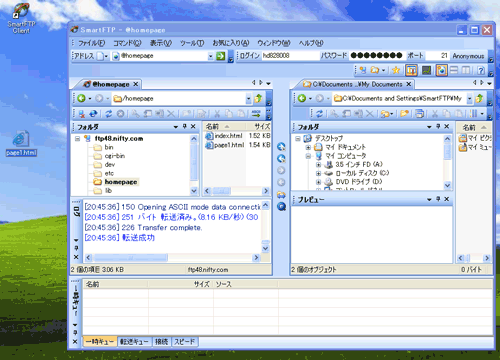Click the cut scissors icon in remote toolbar

tap(217, 114)
